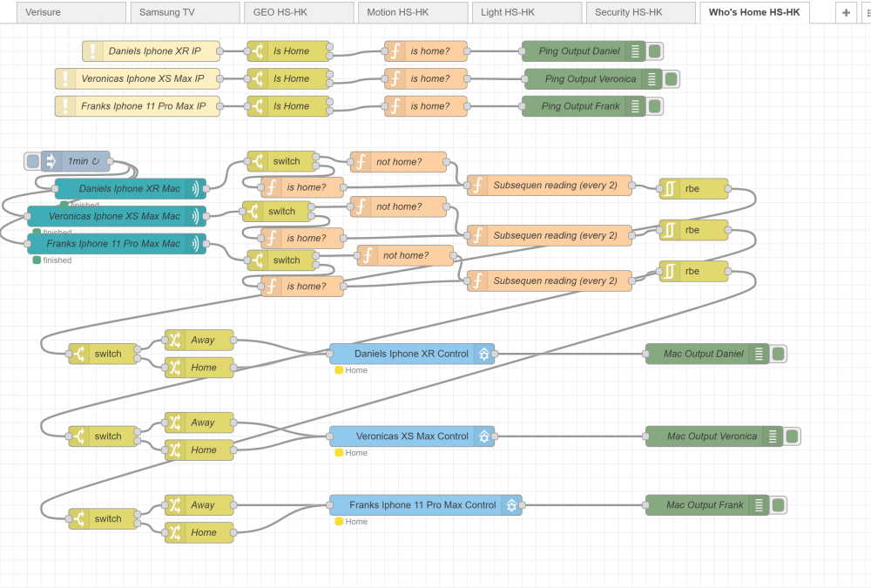This screenshot has height=588, width=871.
Task: Click the function icon on 'not home?' top node
Action: [360, 162]
